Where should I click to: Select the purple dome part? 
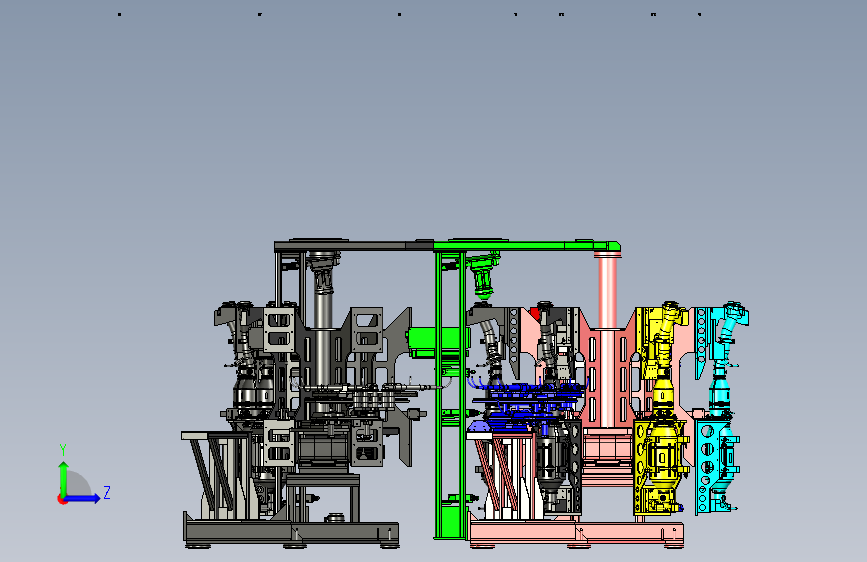coord(478,427)
